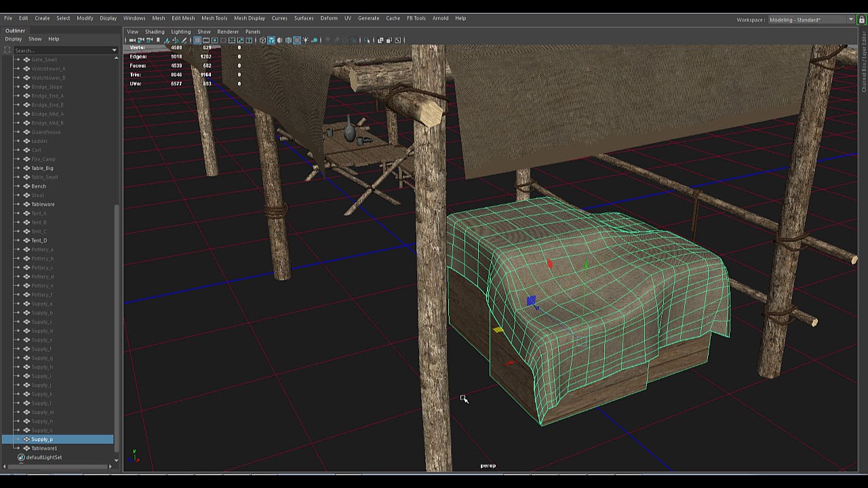868x488 pixels.
Task: Open the Outliner Display menu
Action: click(x=14, y=39)
